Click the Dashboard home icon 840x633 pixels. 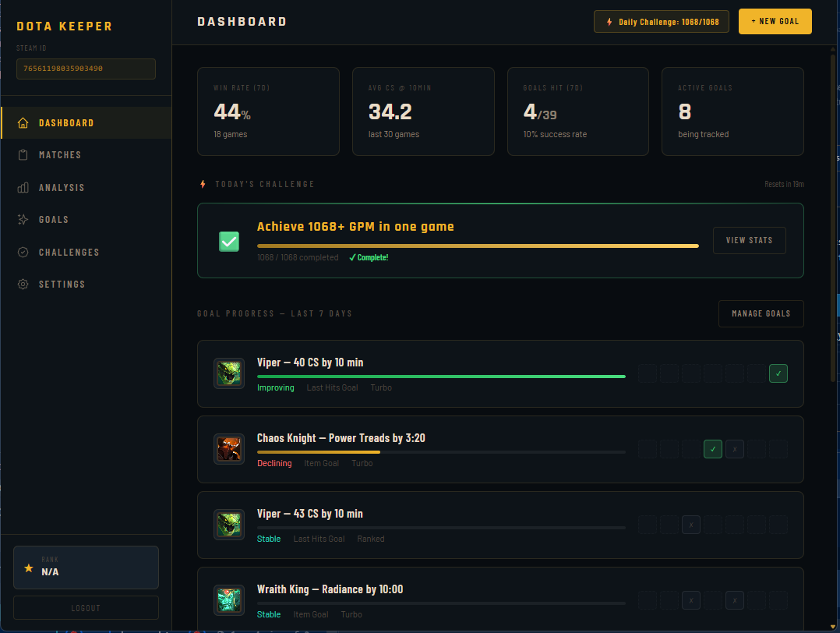click(x=23, y=122)
